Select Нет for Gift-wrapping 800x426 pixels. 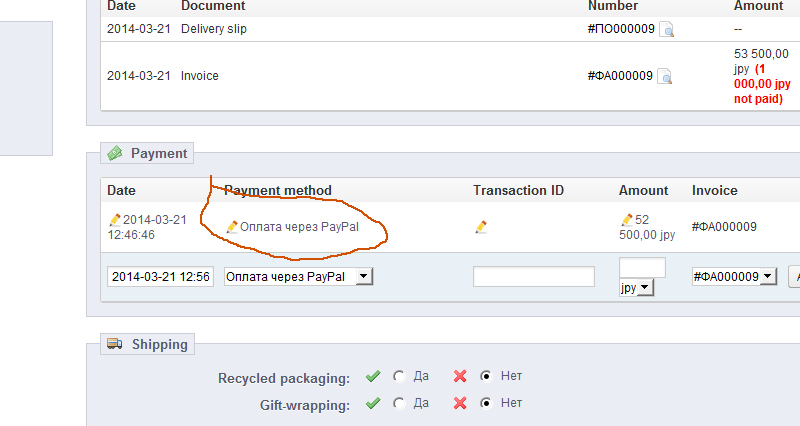click(486, 403)
